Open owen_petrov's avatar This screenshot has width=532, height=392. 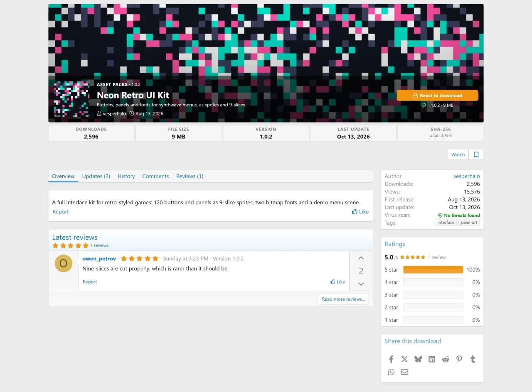click(x=64, y=263)
